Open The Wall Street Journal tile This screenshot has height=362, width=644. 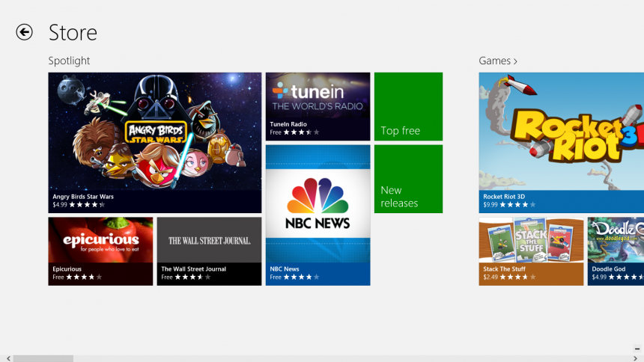209,251
